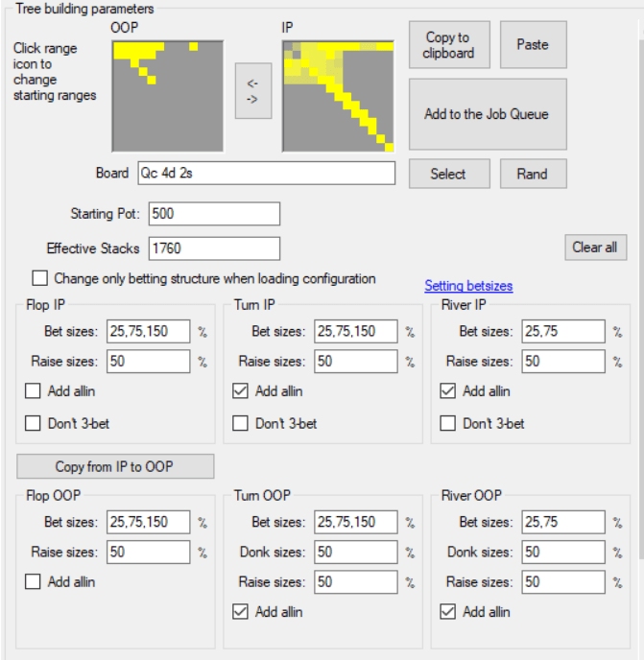Click Select button next to board
This screenshot has width=644, height=660.
(x=448, y=174)
